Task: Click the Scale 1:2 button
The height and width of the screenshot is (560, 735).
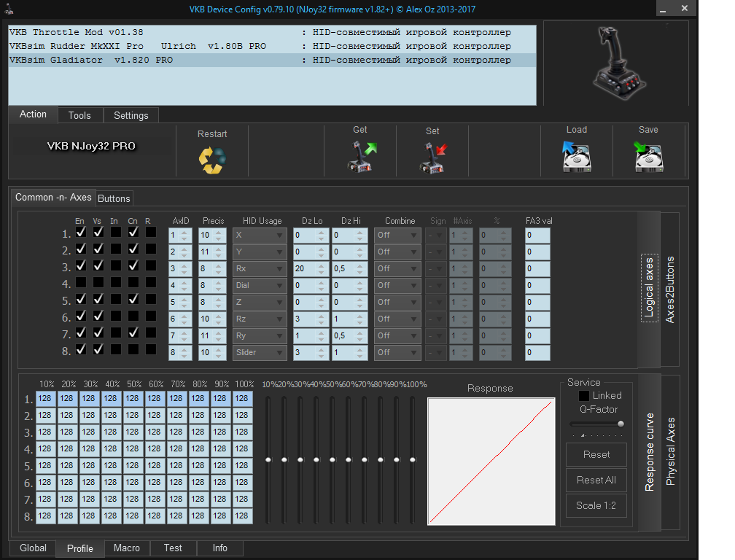Action: [596, 505]
